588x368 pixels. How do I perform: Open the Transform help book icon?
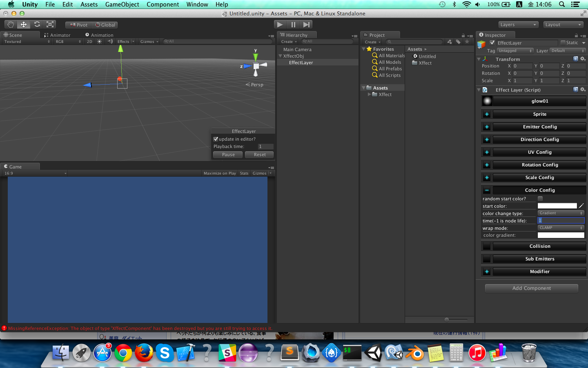click(x=576, y=59)
